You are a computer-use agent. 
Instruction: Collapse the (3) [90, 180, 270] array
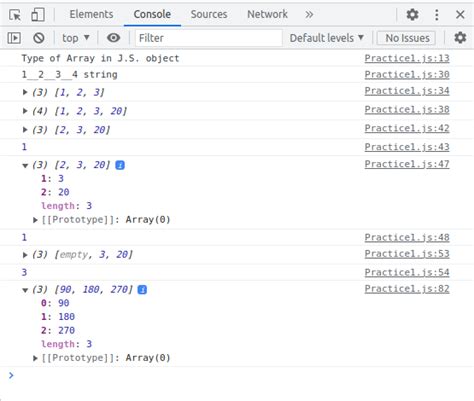[25, 290]
